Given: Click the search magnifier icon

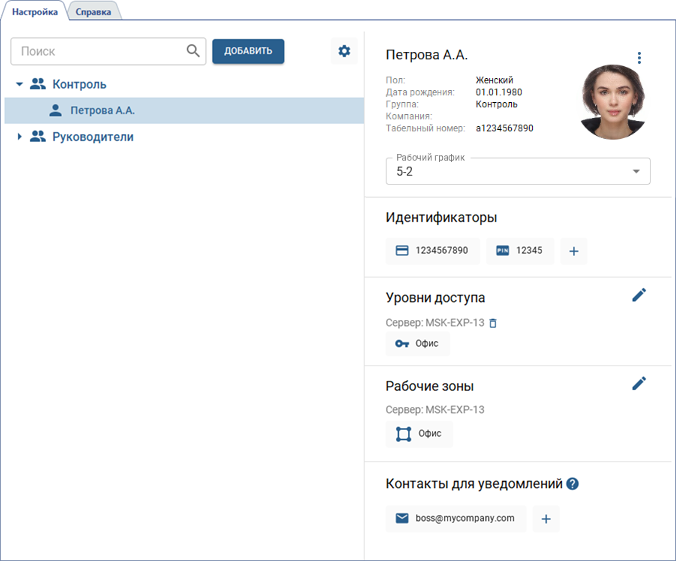Looking at the screenshot, I should [193, 51].
